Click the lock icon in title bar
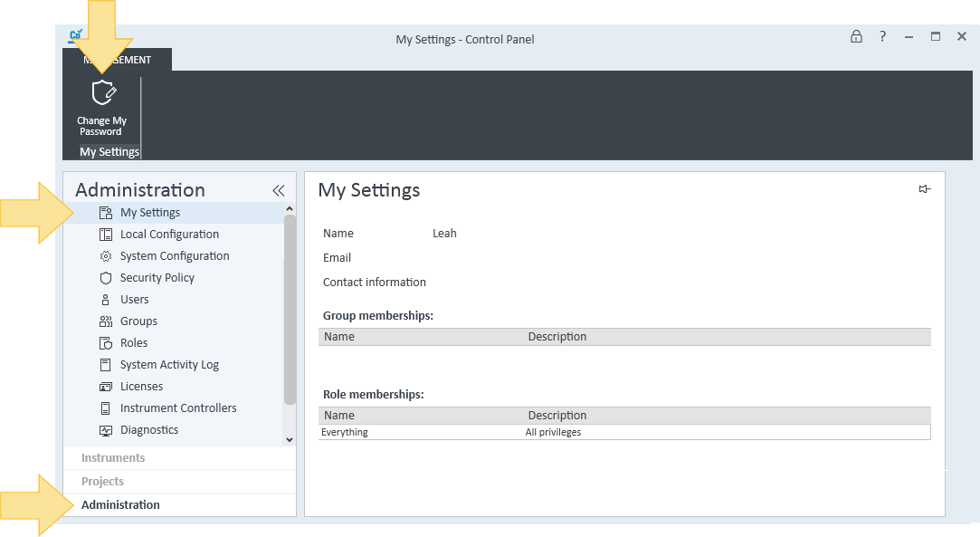 (856, 37)
